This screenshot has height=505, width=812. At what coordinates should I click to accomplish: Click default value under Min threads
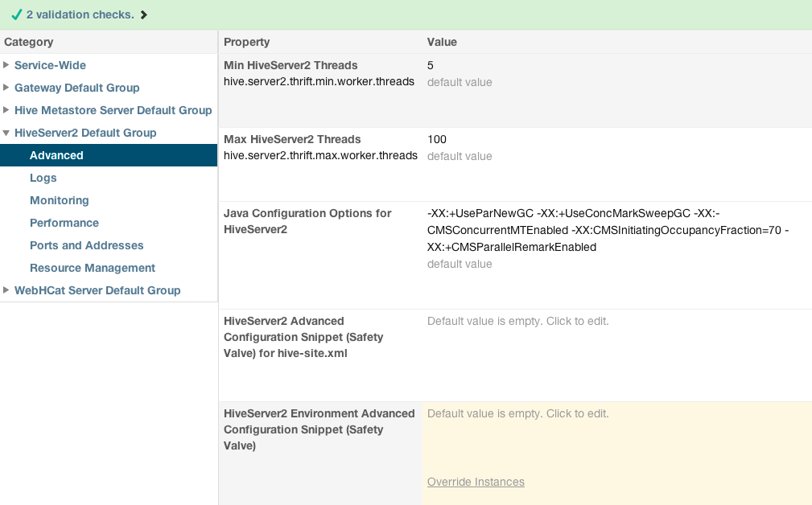(x=460, y=82)
